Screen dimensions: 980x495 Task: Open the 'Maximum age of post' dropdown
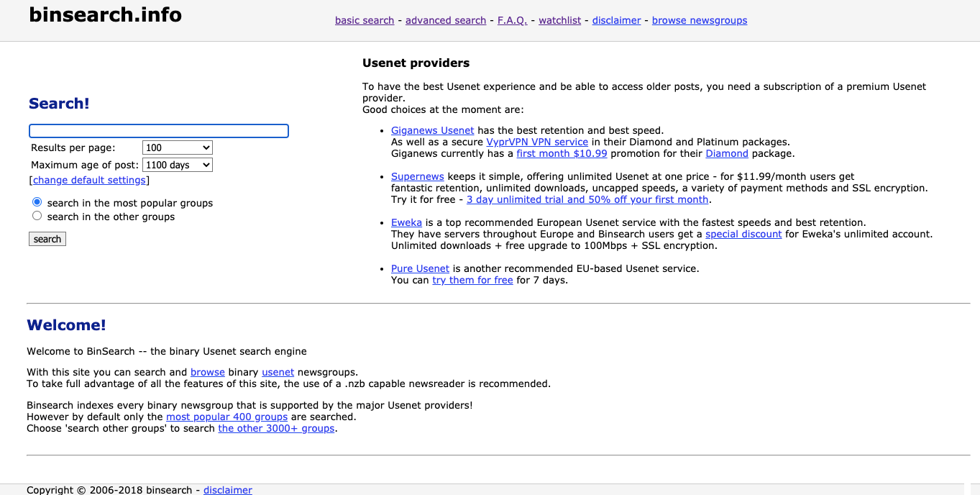pyautogui.click(x=177, y=165)
